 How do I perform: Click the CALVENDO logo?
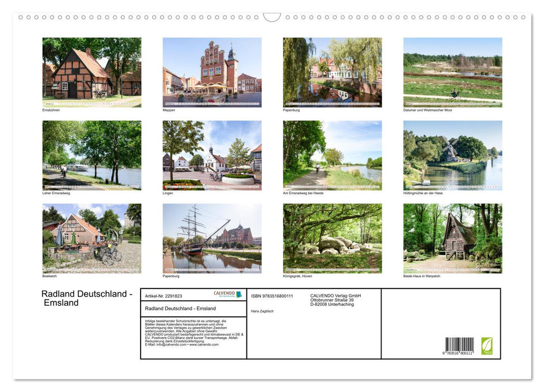(227, 294)
